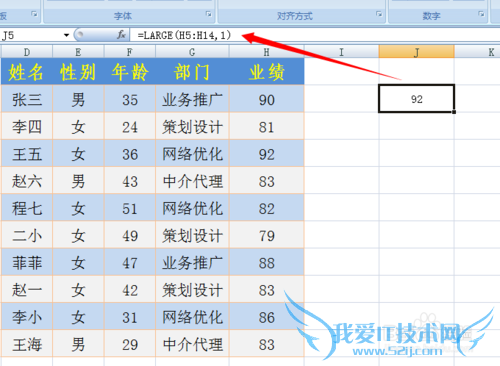Select column E header
This screenshot has width=500, height=366.
[x=78, y=52]
